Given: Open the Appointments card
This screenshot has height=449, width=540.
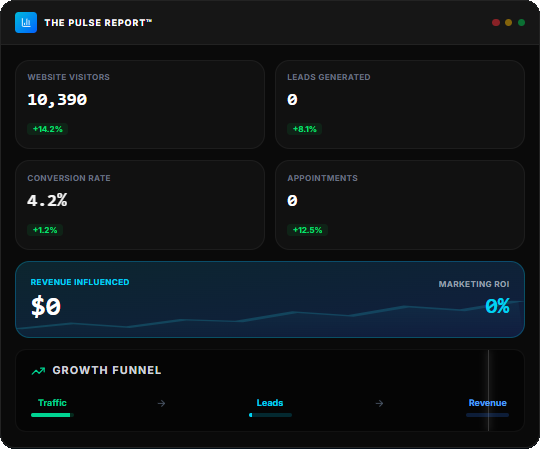Looking at the screenshot, I should [x=400, y=205].
